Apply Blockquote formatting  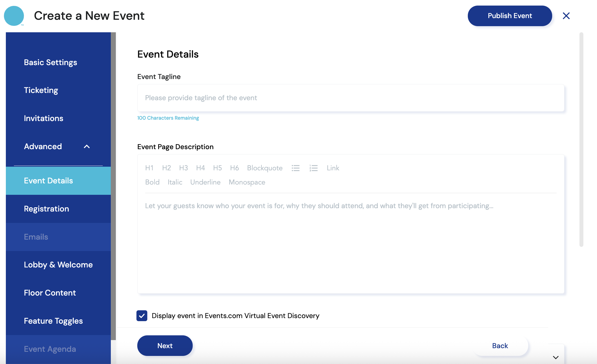[265, 168]
